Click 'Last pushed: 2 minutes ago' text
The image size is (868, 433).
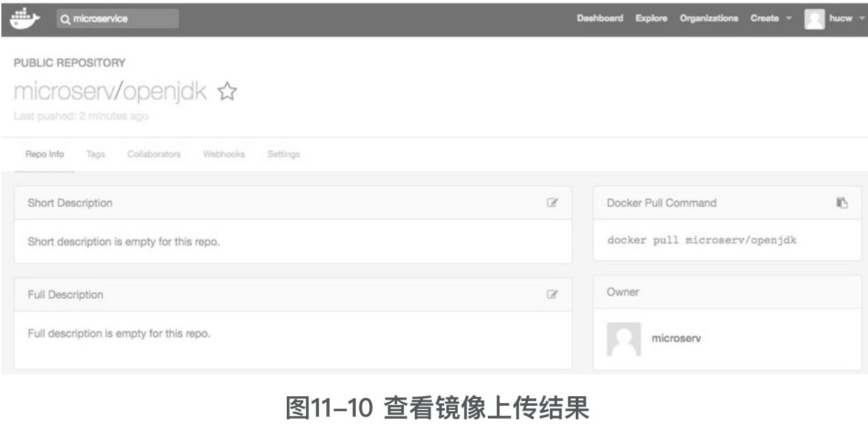pyautogui.click(x=81, y=116)
